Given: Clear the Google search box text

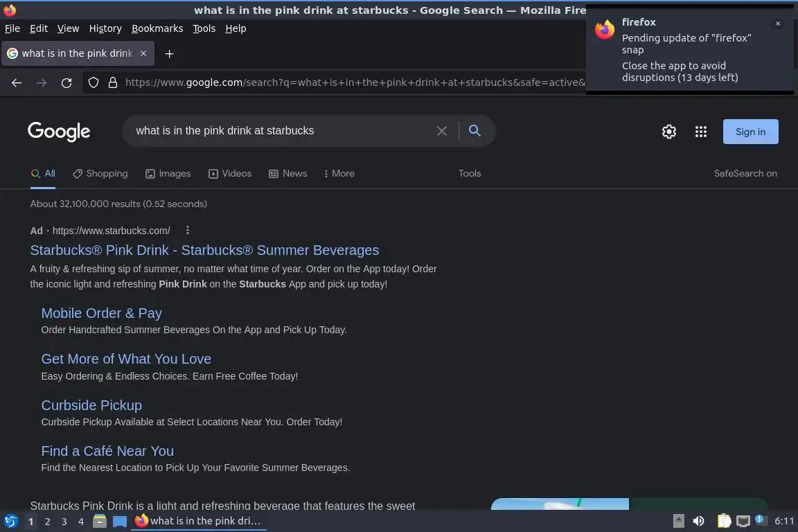Looking at the screenshot, I should click(442, 131).
